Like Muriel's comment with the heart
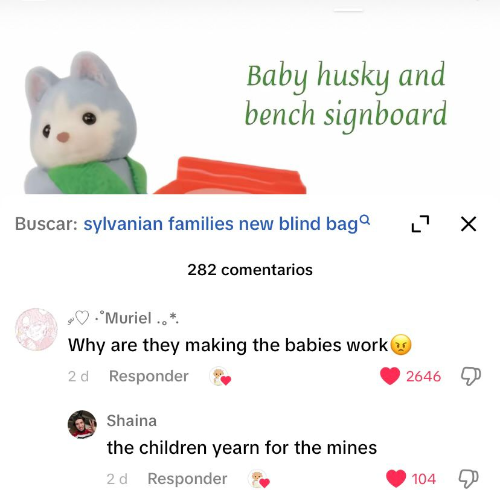The image size is (500, 490). 390,376
